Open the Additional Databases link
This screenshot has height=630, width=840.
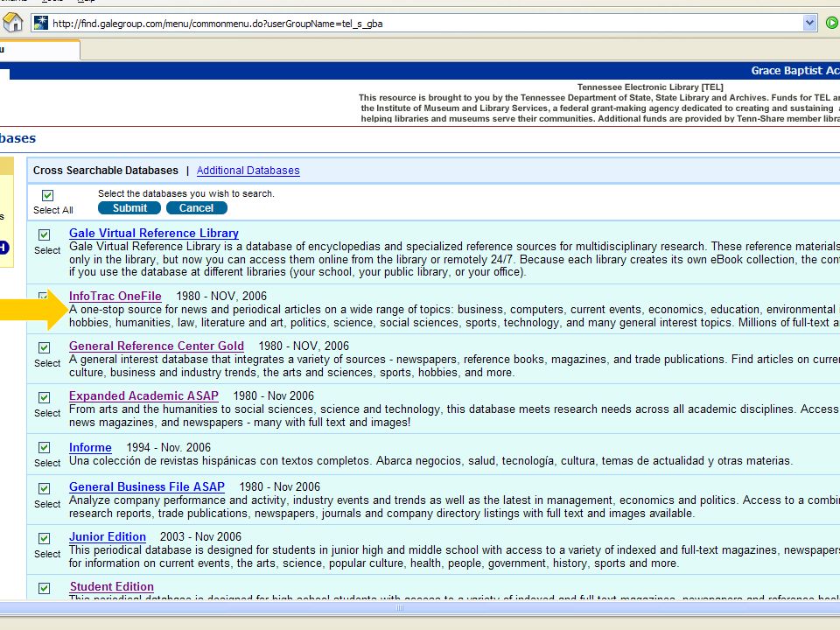click(x=248, y=171)
